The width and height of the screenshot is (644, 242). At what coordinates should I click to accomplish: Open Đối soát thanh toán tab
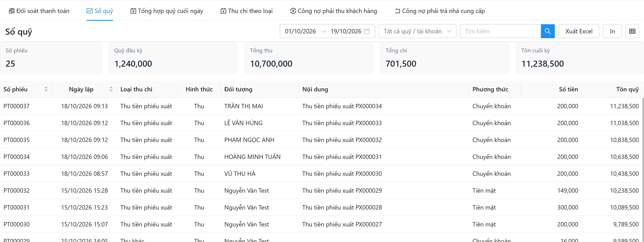click(x=39, y=11)
